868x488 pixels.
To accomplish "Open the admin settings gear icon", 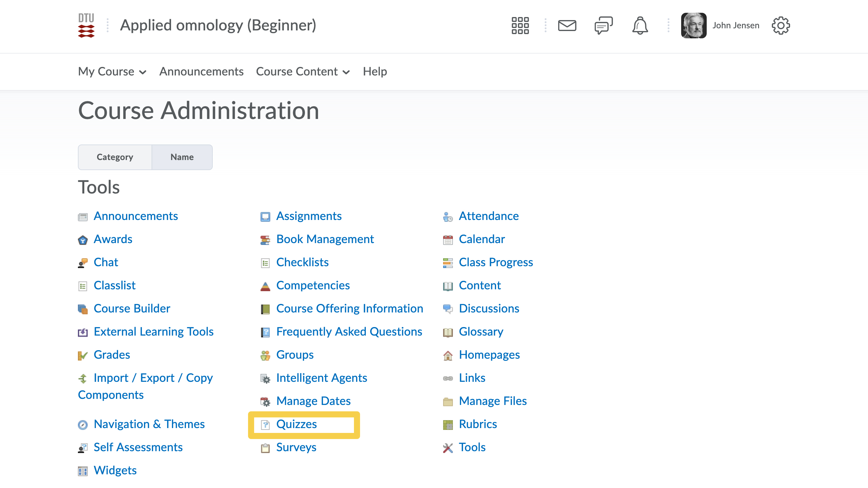I will tap(780, 26).
